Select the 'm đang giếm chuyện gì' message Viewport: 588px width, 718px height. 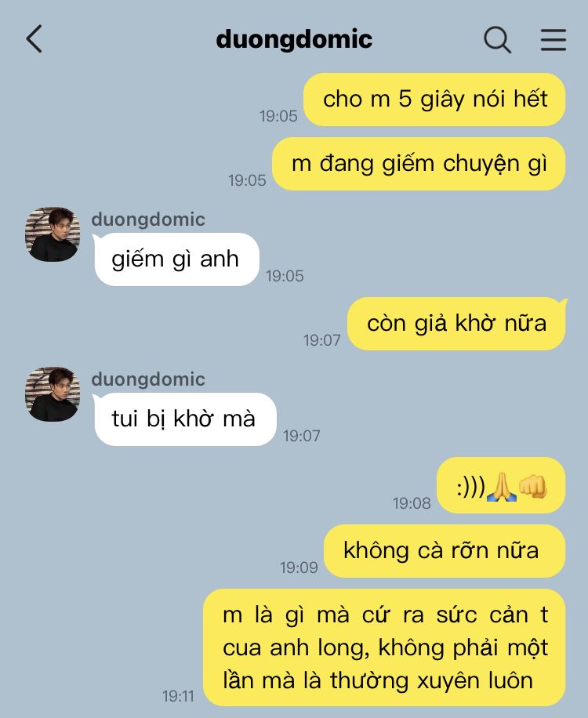(419, 164)
